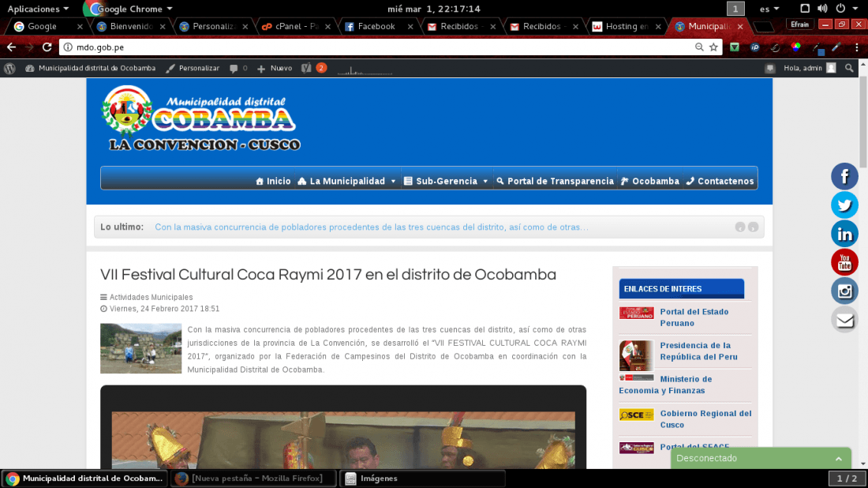This screenshot has width=868, height=488.
Task: Open the Yoast SEO icon in admin bar
Action: (x=306, y=68)
